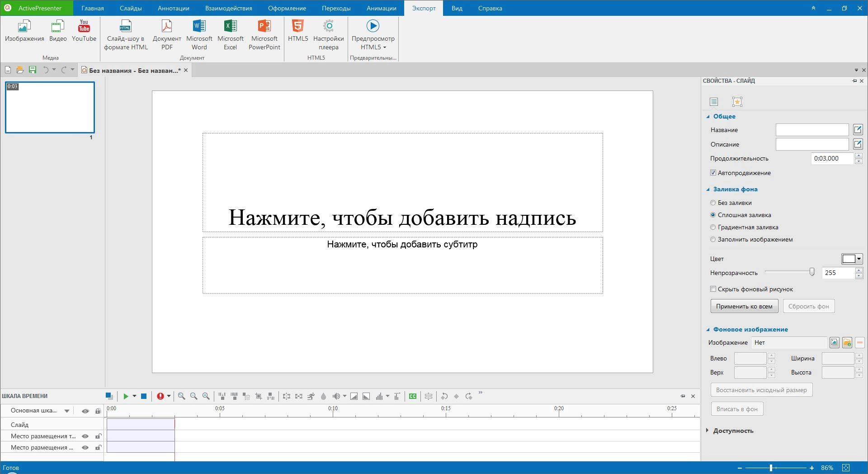Toggle lock icon of Основная шкала row
The height and width of the screenshot is (474, 868).
(x=98, y=411)
